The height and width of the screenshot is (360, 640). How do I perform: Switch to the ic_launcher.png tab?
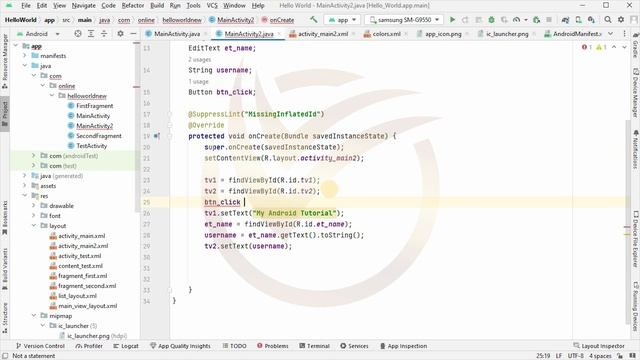[x=507, y=34]
